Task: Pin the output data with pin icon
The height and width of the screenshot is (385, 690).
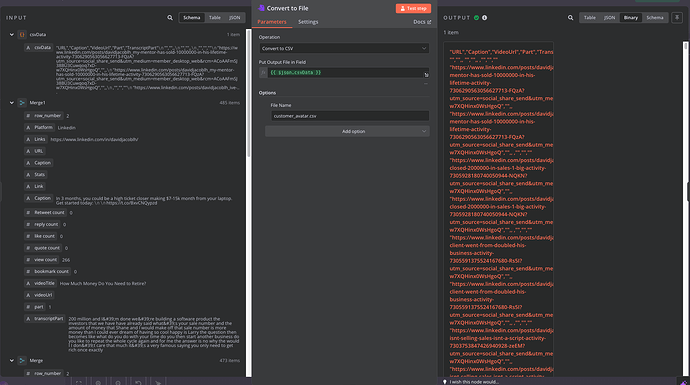Action: point(677,18)
